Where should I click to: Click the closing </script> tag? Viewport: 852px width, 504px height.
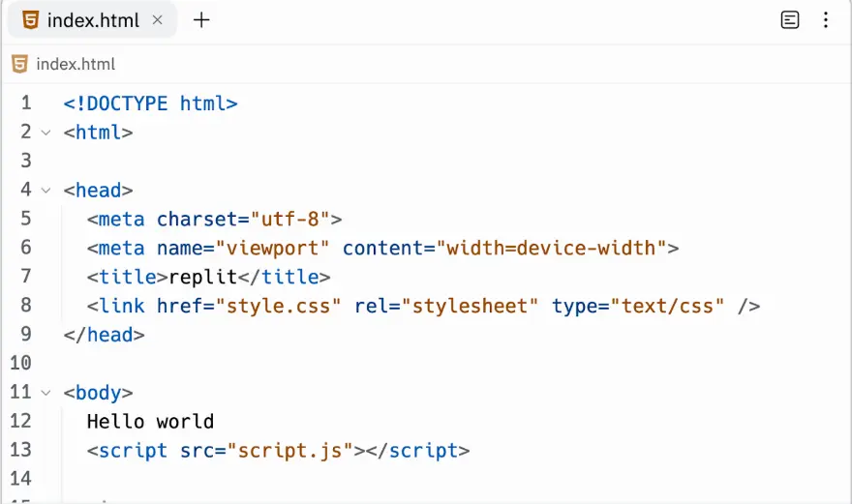[x=418, y=451]
